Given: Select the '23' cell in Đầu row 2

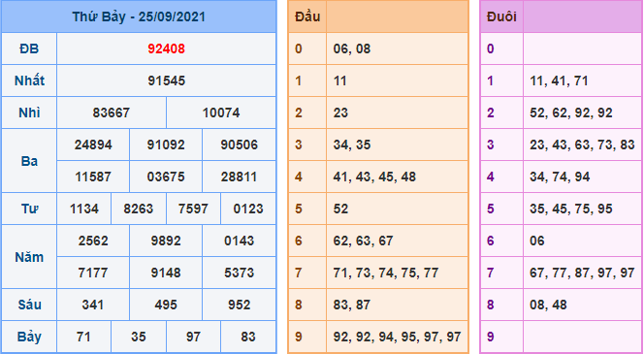Looking at the screenshot, I should tap(397, 113).
